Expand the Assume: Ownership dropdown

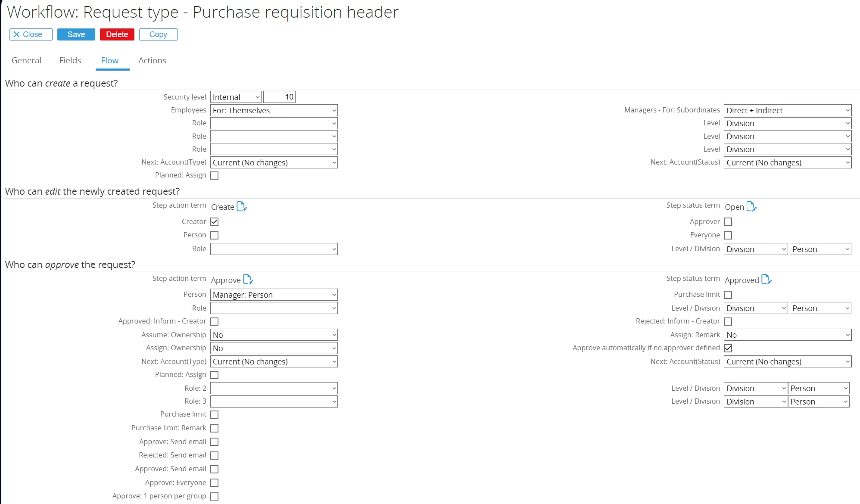(x=274, y=335)
